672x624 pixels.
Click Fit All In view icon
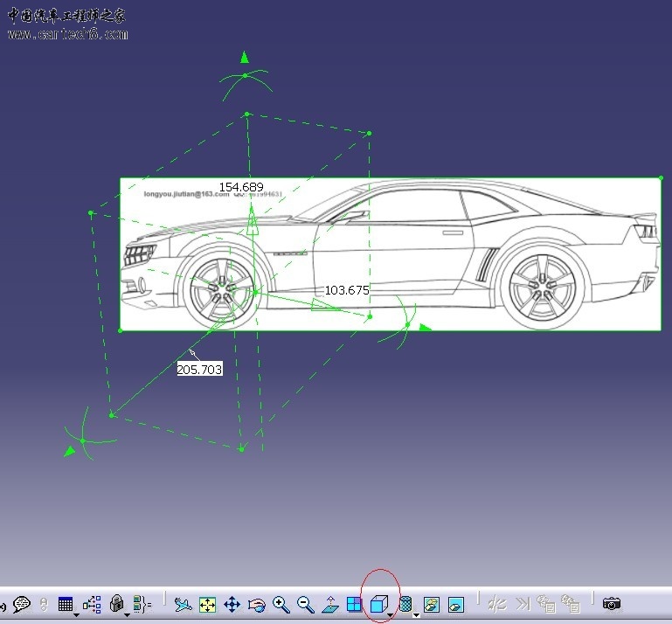pyautogui.click(x=207, y=605)
